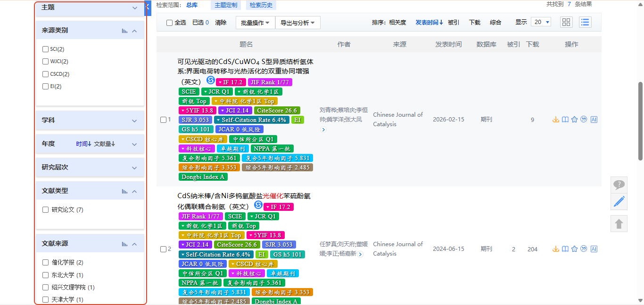
Task: Open the CdS纳米棒 article title link
Action: pos(244,201)
